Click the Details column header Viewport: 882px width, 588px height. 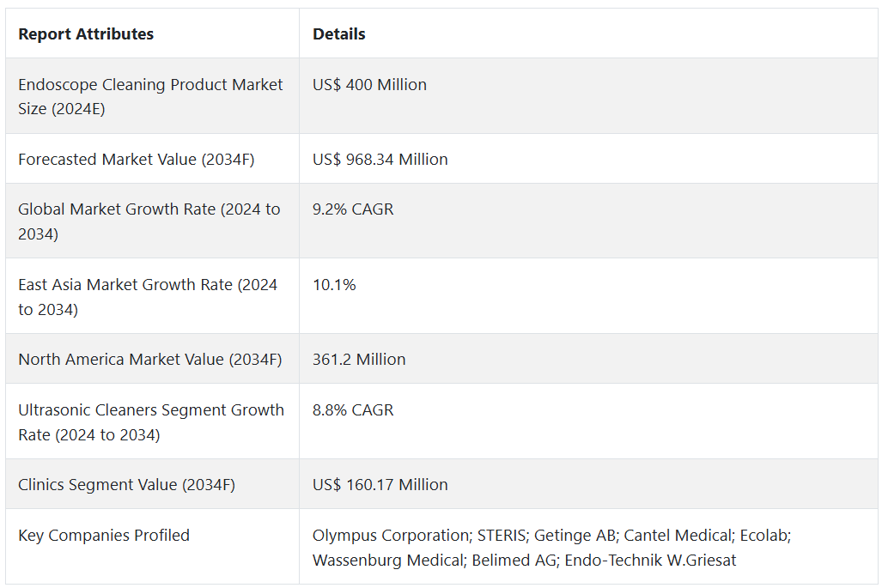coord(339,34)
